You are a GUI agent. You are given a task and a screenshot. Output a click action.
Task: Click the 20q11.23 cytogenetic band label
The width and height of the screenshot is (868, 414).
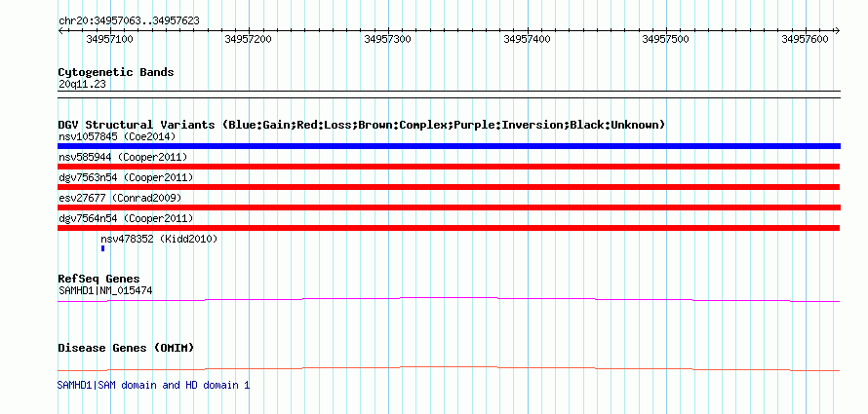pos(82,85)
